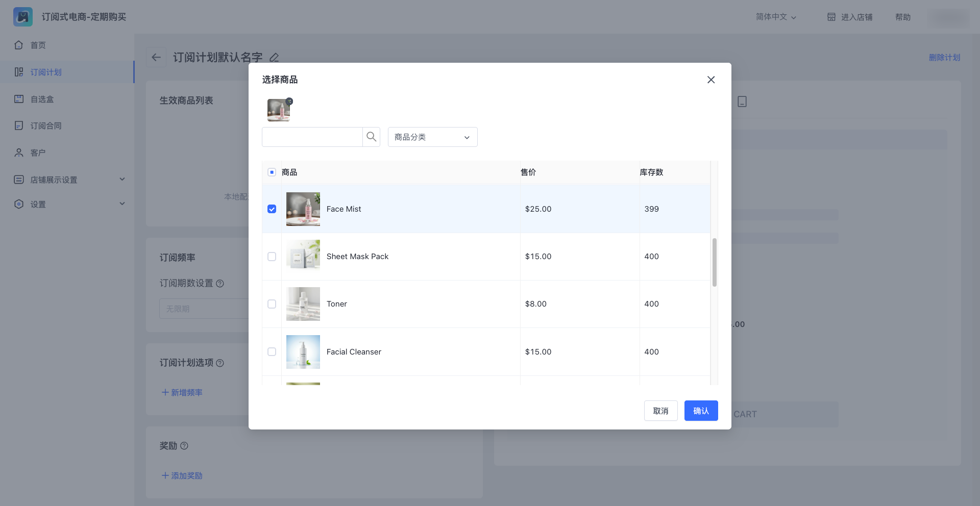Uncheck the Face Mist checkbox

click(x=272, y=209)
